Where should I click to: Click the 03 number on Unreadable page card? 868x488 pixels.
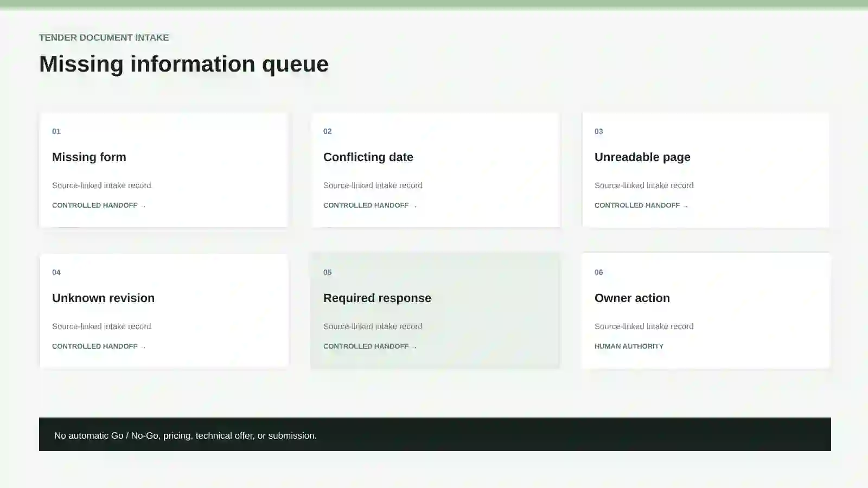coord(599,131)
